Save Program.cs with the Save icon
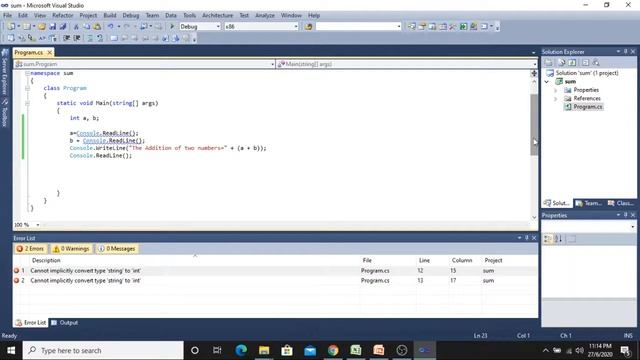The image size is (640, 360). (x=53, y=27)
